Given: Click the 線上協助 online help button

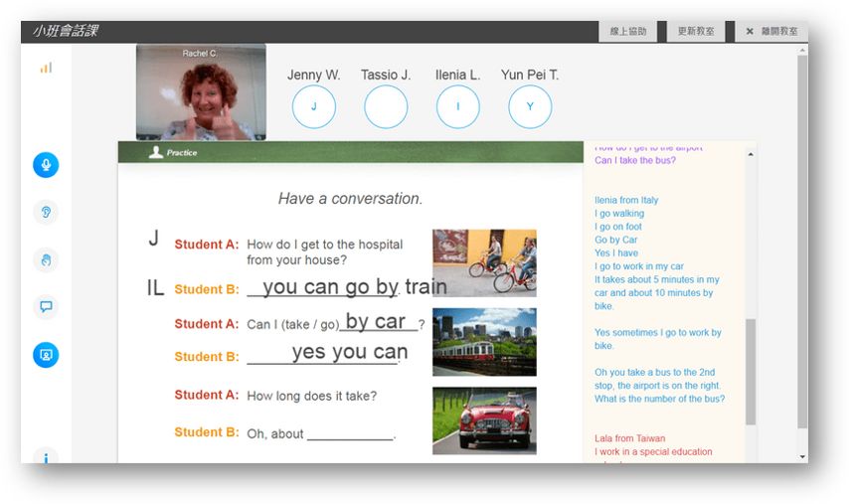Looking at the screenshot, I should [628, 31].
